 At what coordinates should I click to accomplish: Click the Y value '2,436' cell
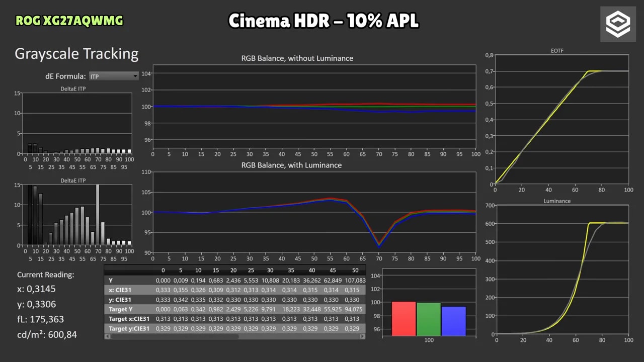pyautogui.click(x=233, y=280)
